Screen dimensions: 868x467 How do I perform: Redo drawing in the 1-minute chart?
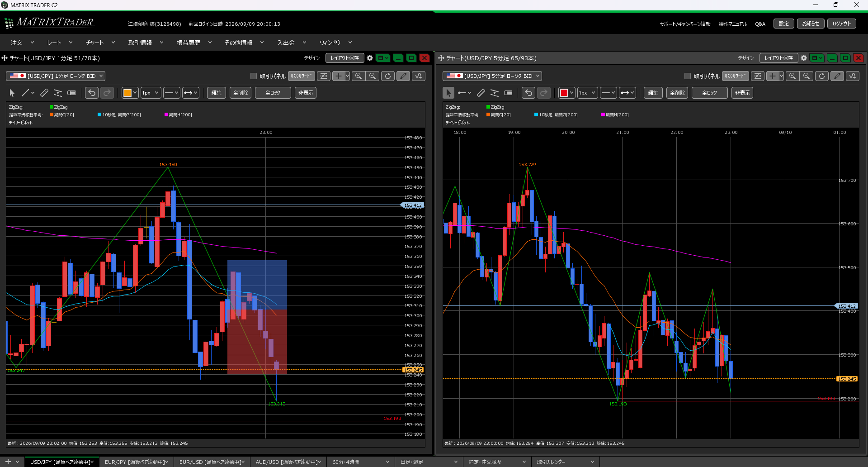[107, 93]
